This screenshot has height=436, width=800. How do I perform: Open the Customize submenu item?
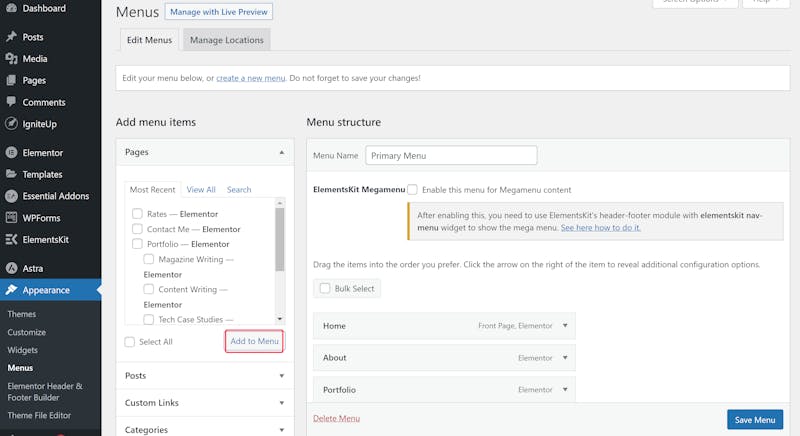[x=27, y=332]
